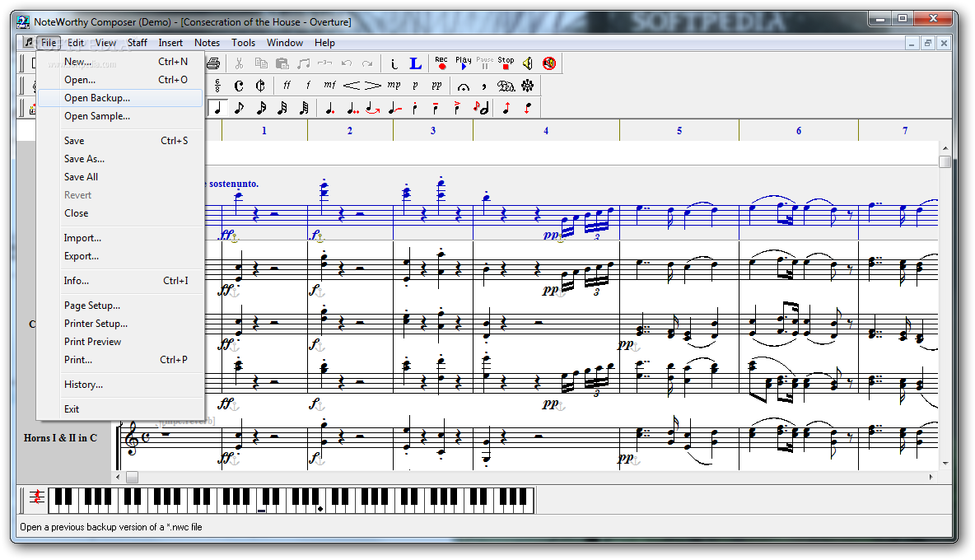Screen dimensions: 975x560
Task: Select Save As... in File menu
Action: (x=120, y=159)
